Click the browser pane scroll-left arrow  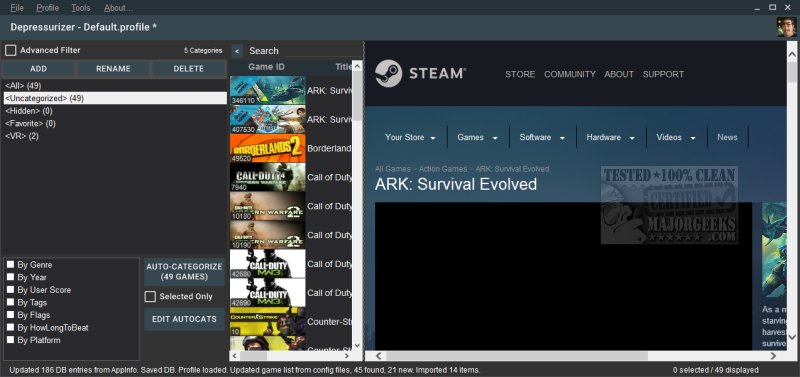[379, 356]
